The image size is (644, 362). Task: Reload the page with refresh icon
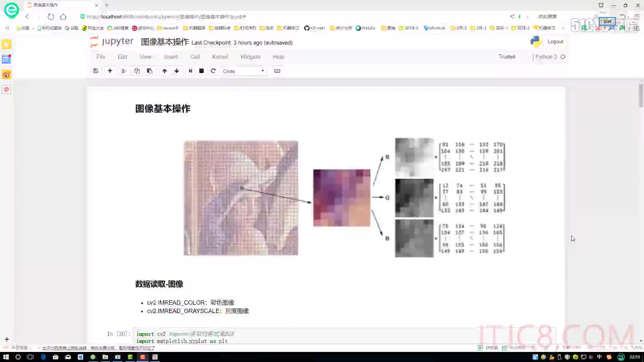point(51,16)
